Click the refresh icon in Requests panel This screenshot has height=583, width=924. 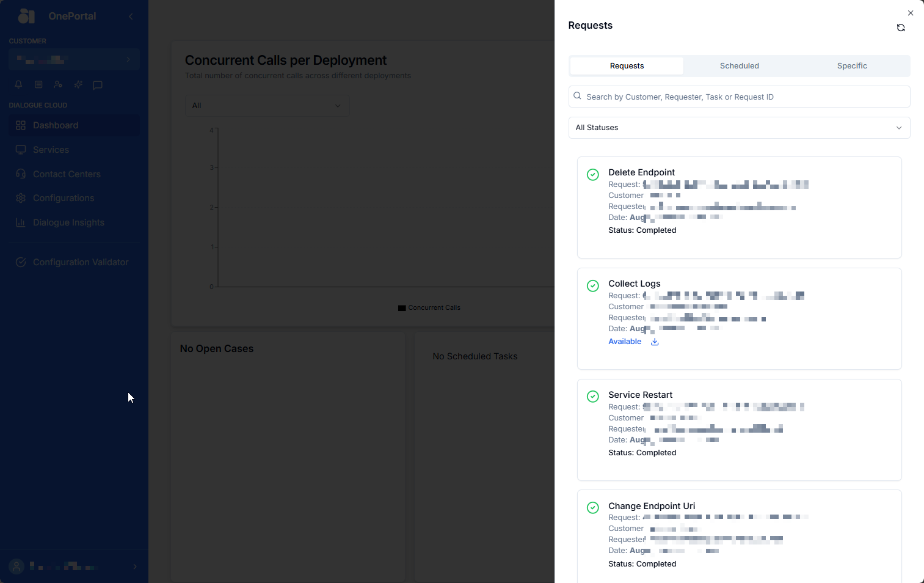(x=901, y=28)
